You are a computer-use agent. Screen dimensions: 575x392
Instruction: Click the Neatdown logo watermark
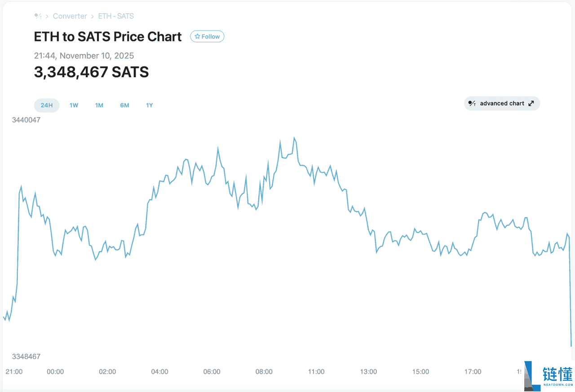549,375
